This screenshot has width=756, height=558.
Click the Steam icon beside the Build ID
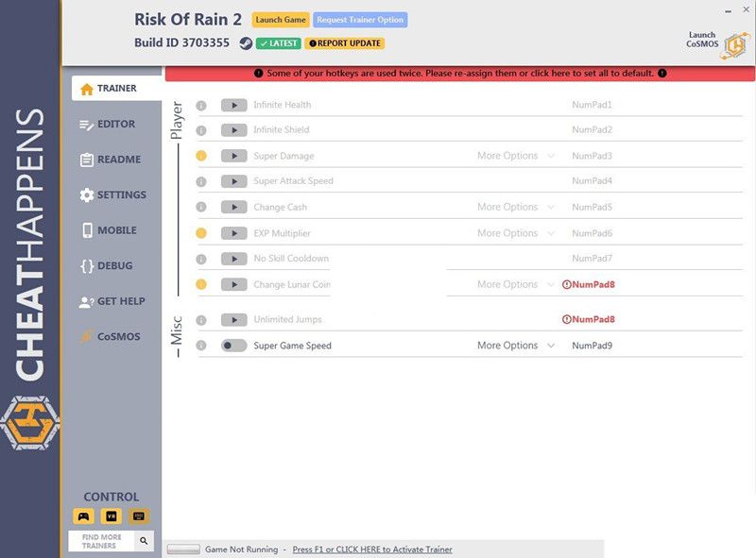coord(246,43)
